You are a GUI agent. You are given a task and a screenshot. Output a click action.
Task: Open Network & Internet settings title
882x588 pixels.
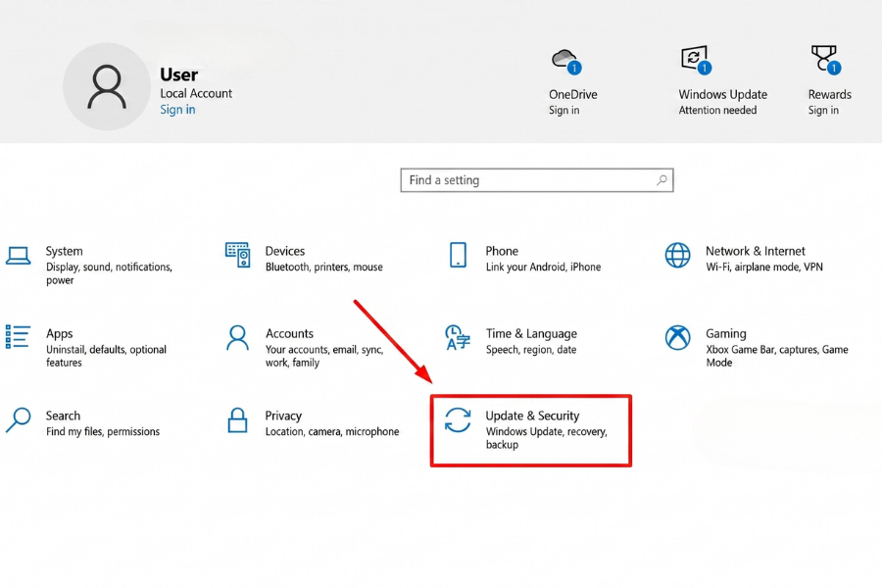tap(755, 251)
